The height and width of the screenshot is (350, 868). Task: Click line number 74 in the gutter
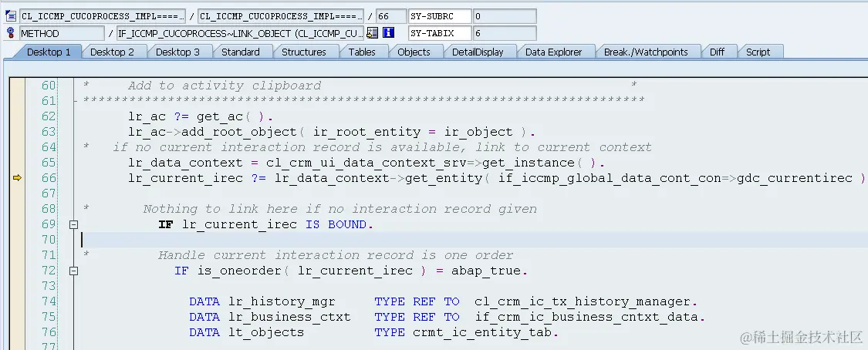click(x=49, y=301)
